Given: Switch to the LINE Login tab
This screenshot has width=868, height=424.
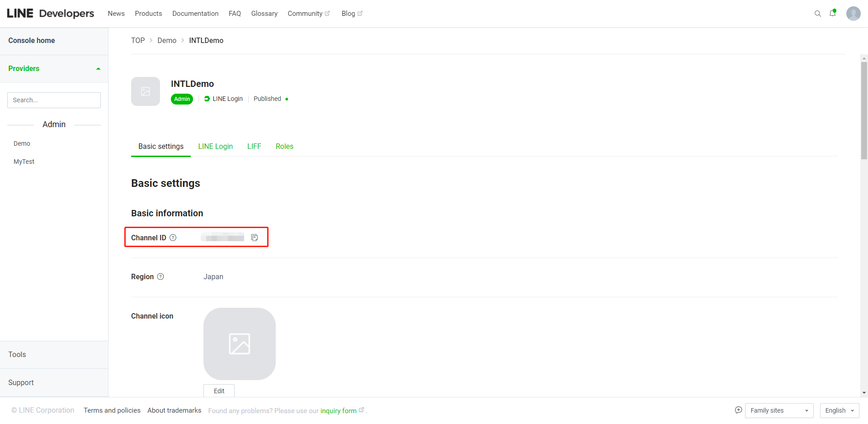Looking at the screenshot, I should pos(215,147).
